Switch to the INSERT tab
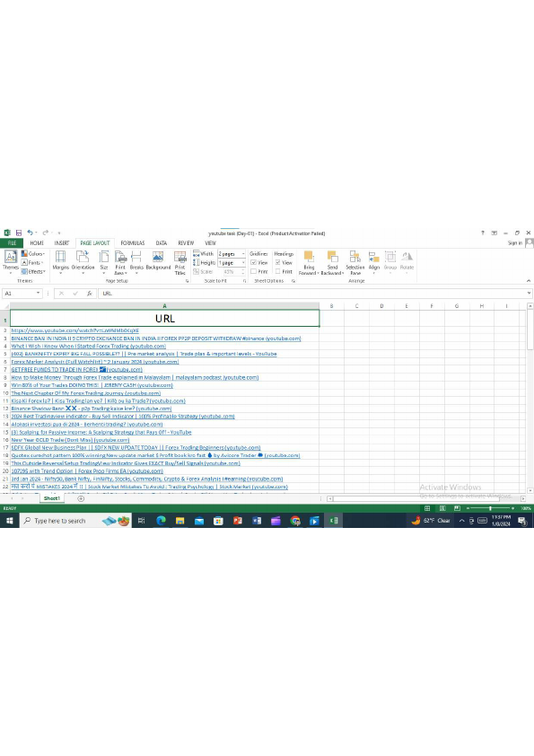This screenshot has width=534, height=756. (x=62, y=243)
